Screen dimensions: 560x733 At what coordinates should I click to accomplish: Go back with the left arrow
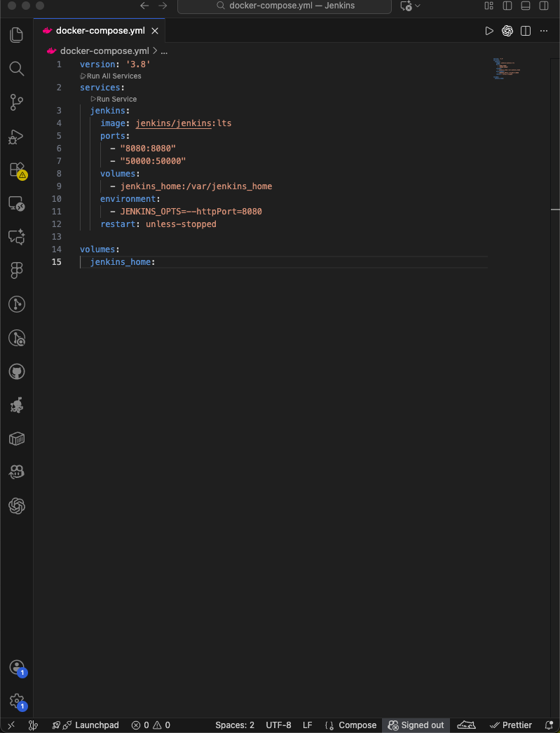click(x=144, y=6)
